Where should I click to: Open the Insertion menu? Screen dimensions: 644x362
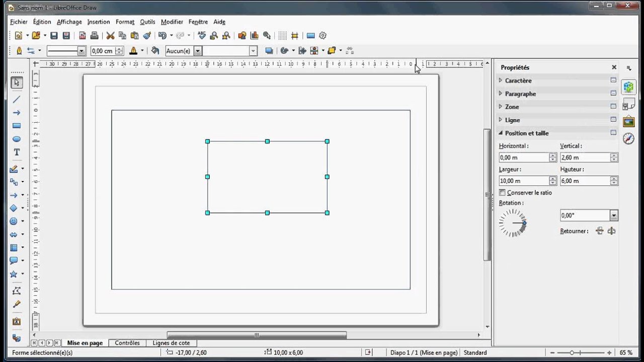(x=98, y=22)
